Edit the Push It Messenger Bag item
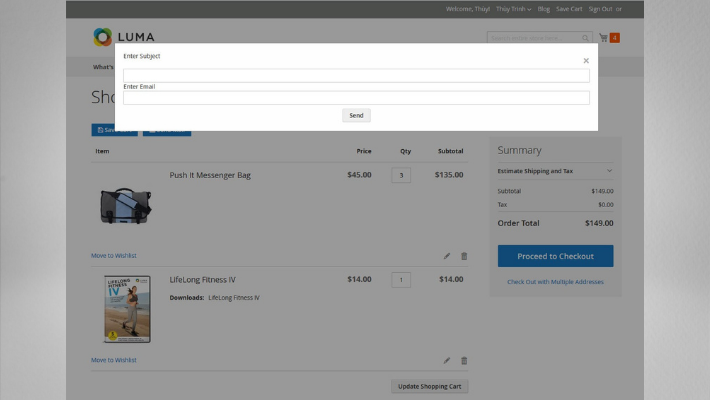The height and width of the screenshot is (400, 710). tap(447, 256)
